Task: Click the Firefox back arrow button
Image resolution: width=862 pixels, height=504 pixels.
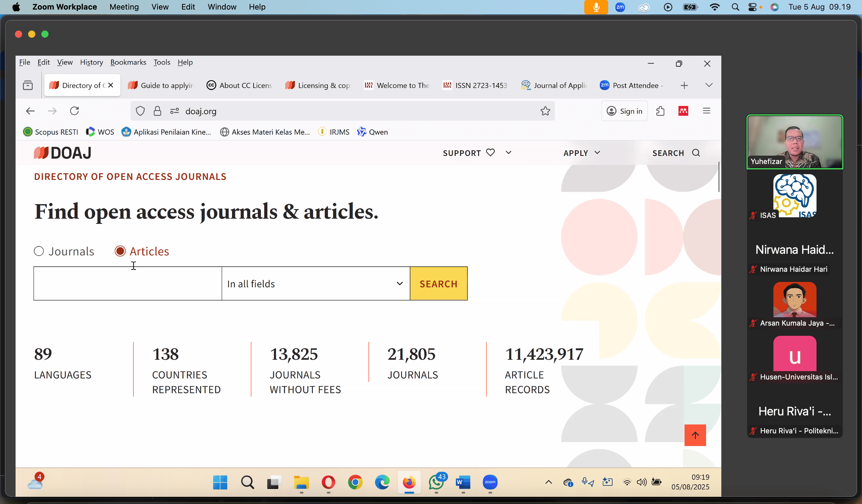Action: pyautogui.click(x=30, y=111)
